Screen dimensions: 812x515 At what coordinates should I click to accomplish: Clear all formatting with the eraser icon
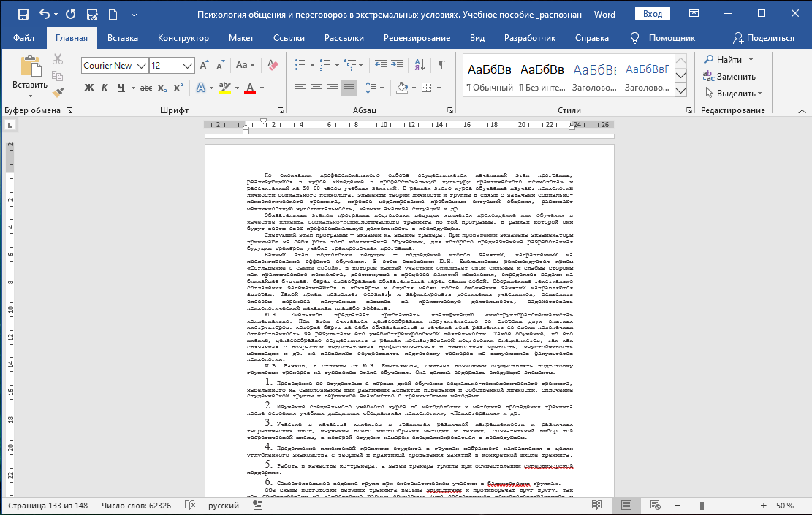pos(274,66)
